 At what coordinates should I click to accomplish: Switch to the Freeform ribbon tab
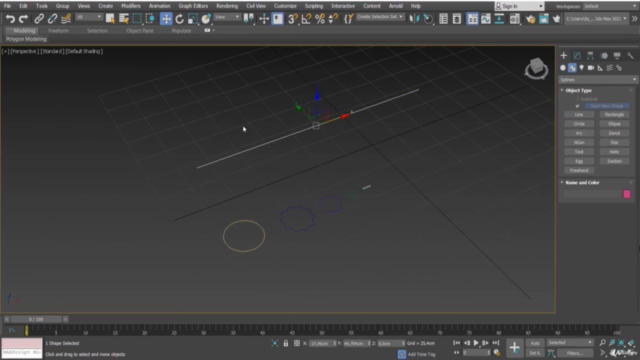58,31
